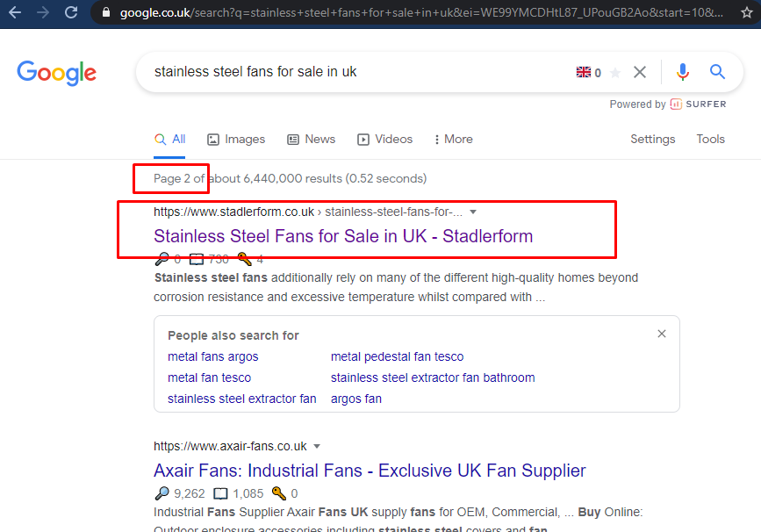Open the Videos results tab

click(384, 139)
